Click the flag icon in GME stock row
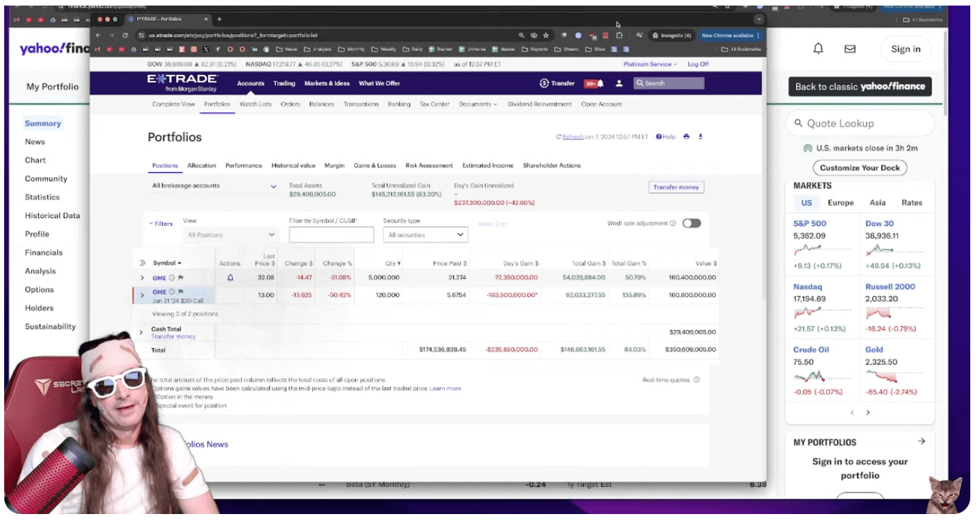This screenshot has width=980, height=521. click(181, 278)
